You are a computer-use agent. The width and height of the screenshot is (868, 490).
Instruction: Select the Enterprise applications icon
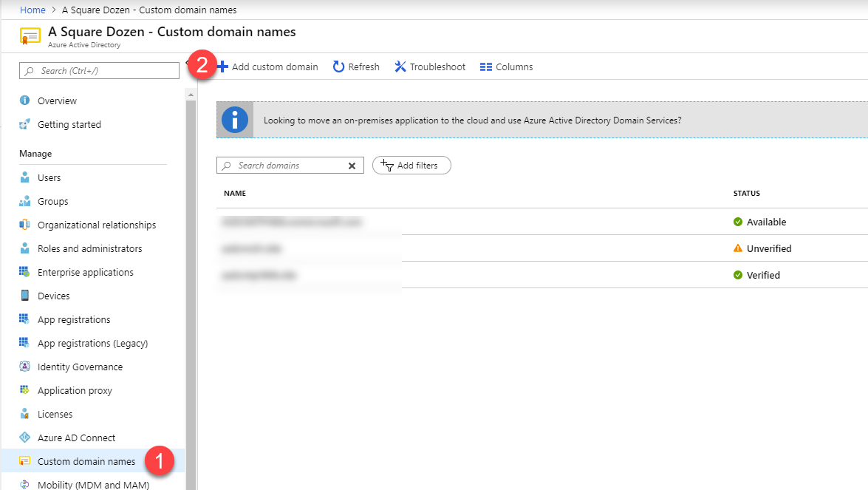pyautogui.click(x=24, y=272)
